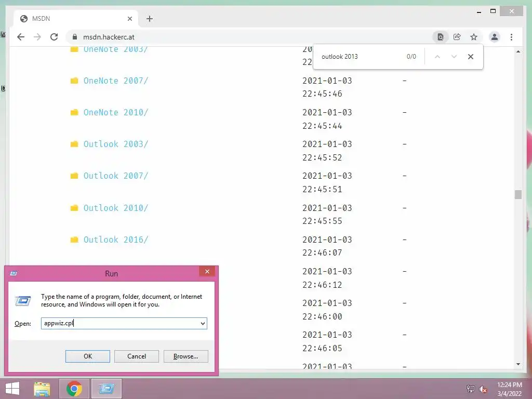Image resolution: width=532 pixels, height=399 pixels.
Task: Jump to next find result arrow
Action: pos(454,57)
